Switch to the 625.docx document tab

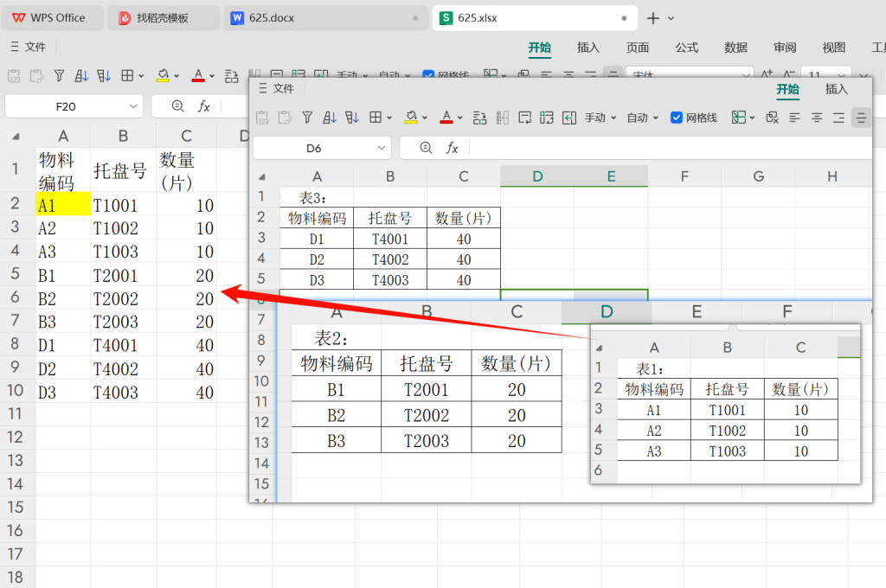click(325, 18)
